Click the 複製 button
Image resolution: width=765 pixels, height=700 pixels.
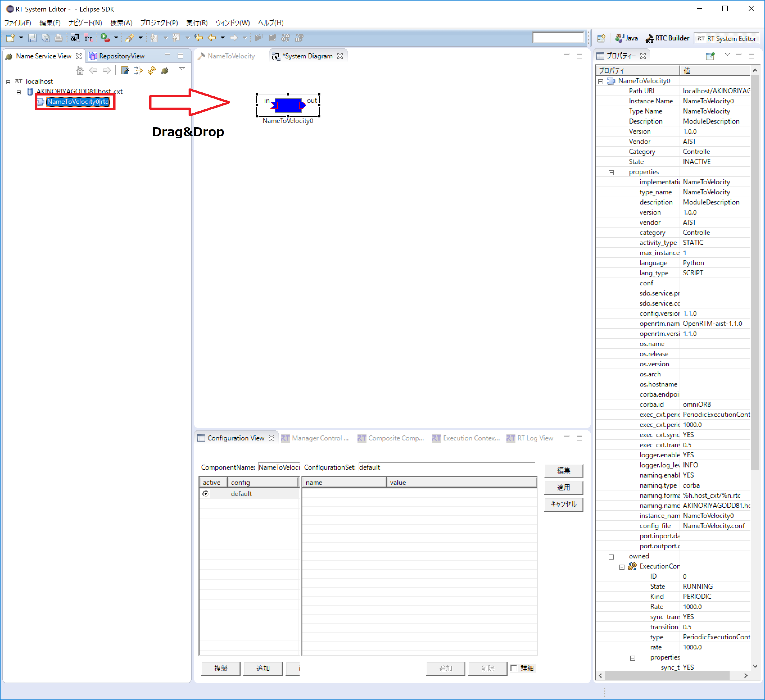221,668
